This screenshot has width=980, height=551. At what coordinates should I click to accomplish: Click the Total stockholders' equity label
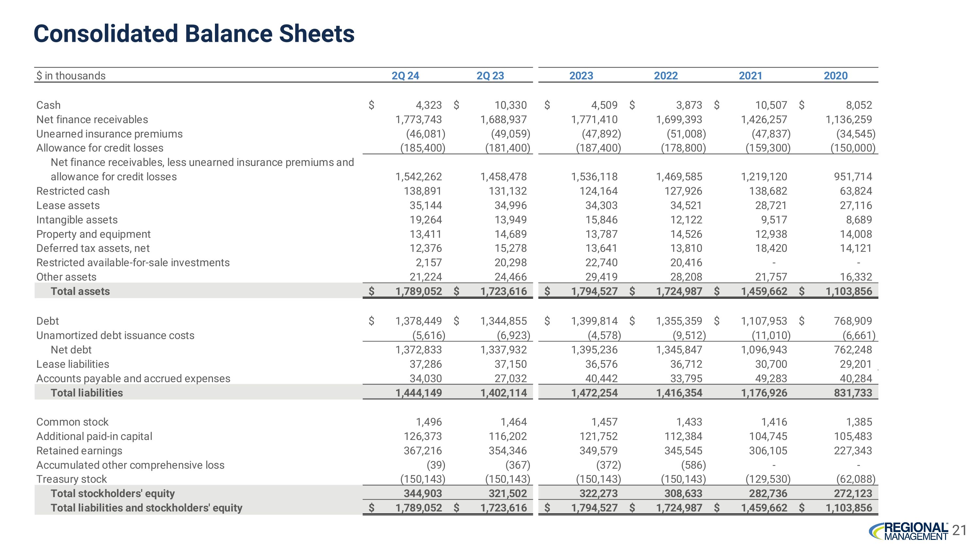click(113, 494)
